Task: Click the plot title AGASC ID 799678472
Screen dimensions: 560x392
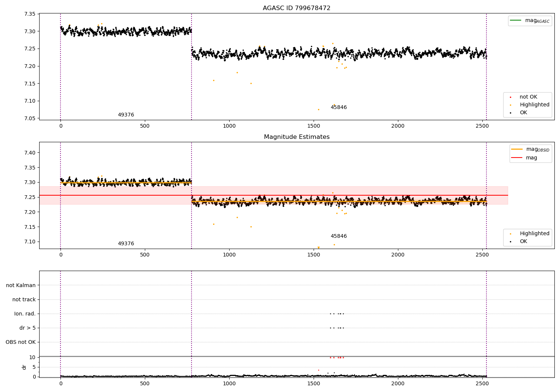Action: (296, 8)
